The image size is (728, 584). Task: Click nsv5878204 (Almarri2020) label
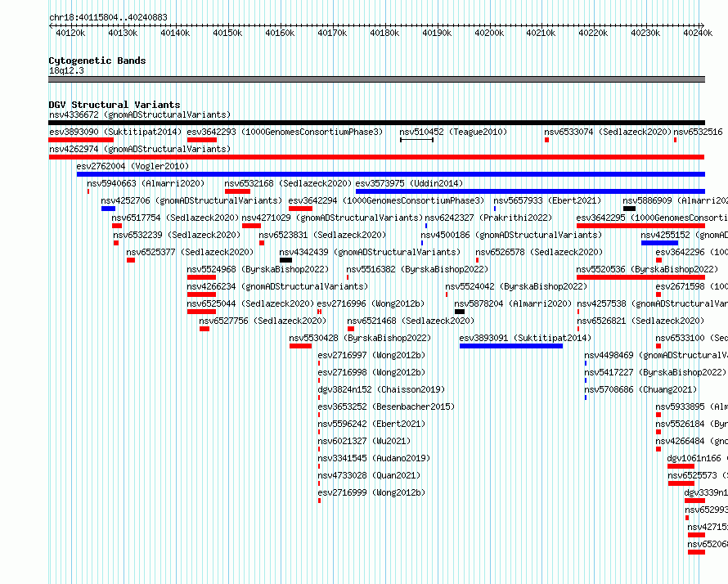[x=513, y=303]
